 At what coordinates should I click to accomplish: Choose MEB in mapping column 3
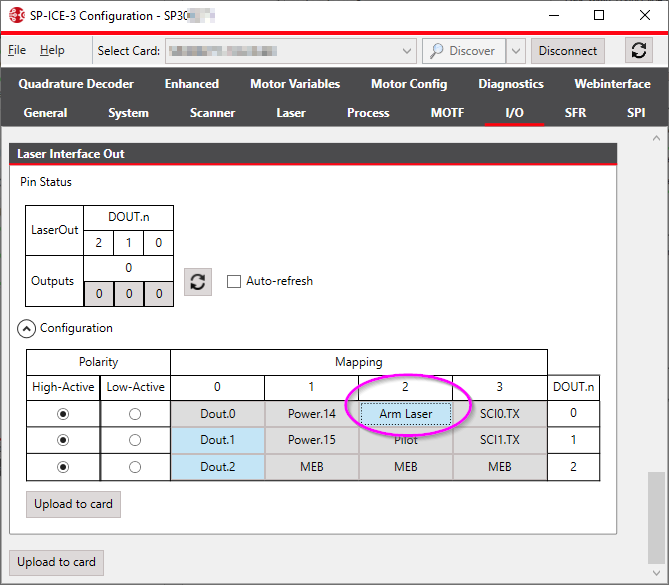(500, 467)
